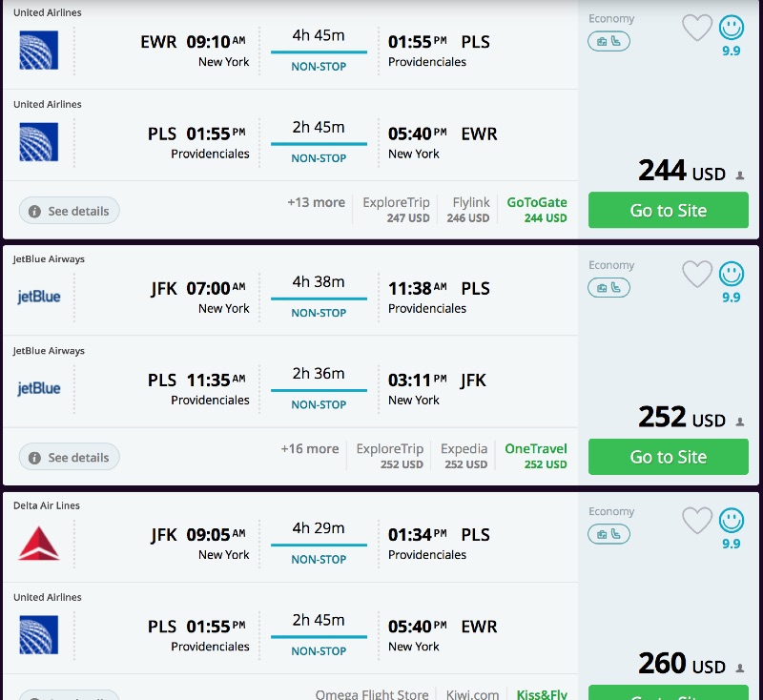Toggle the heart on the jetBlue flight option
Viewport: 763px width, 700px height.
(697, 276)
